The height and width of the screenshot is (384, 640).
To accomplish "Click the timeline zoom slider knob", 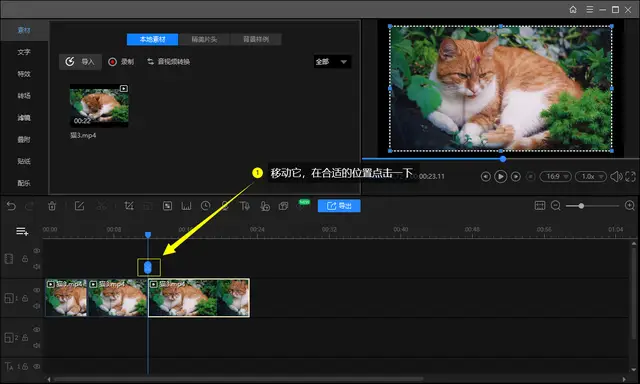I will click(x=581, y=206).
